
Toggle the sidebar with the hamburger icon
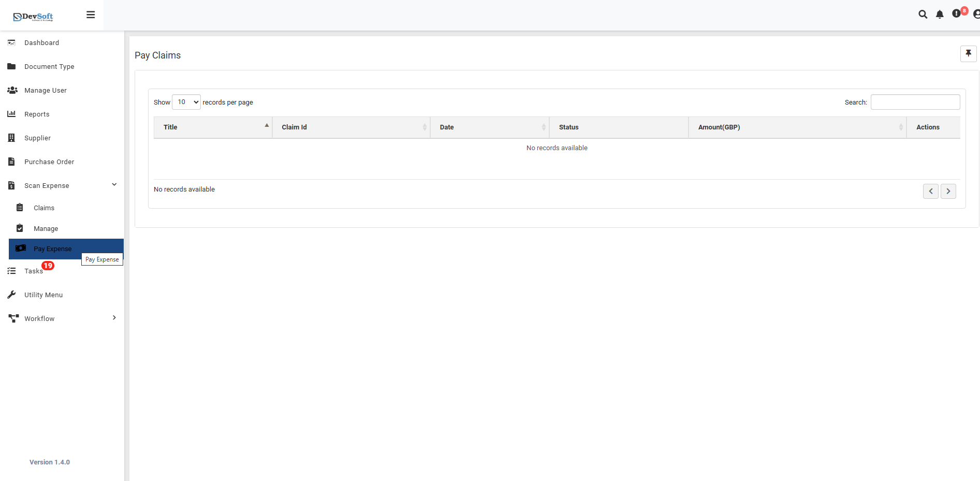click(91, 14)
